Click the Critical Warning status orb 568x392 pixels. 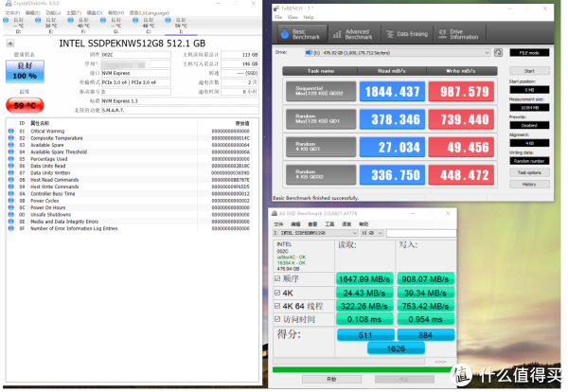click(10, 132)
